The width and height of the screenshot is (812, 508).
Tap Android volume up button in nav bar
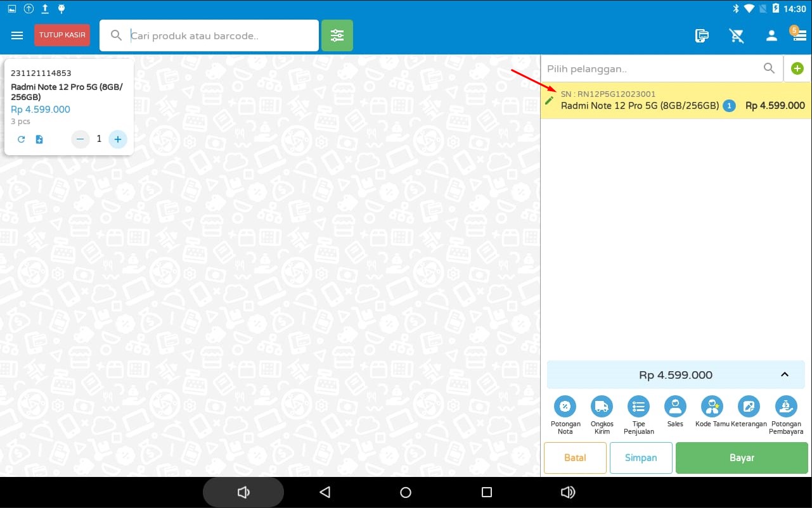568,492
